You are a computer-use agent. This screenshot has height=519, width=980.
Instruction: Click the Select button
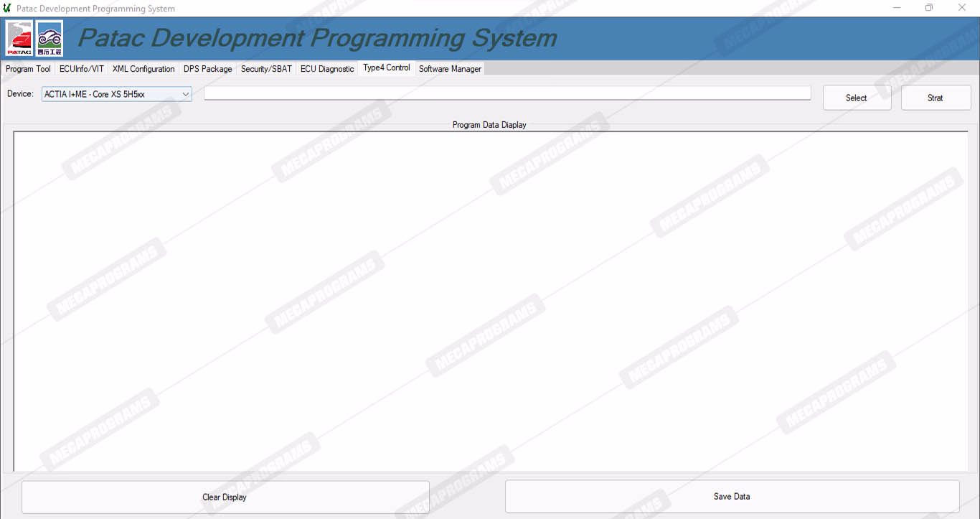tap(857, 98)
